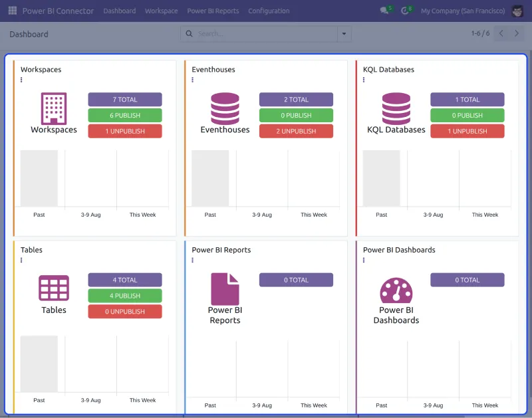Click the 1 TOTAL badge on KQL Databases

point(467,99)
